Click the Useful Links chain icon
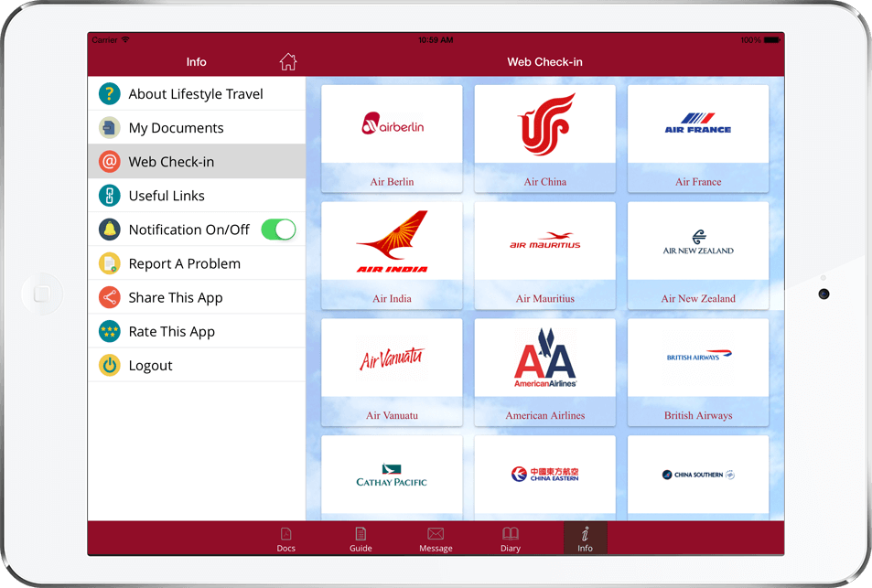 pyautogui.click(x=110, y=196)
